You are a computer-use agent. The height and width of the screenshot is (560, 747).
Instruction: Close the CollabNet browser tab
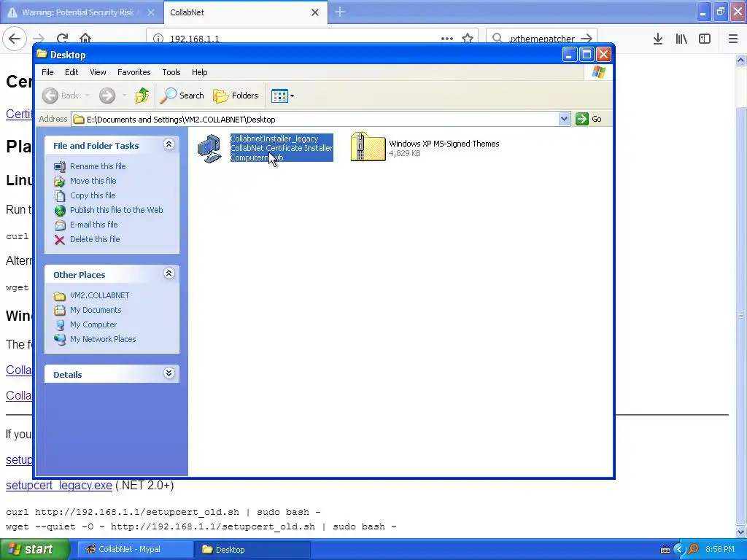coord(315,12)
